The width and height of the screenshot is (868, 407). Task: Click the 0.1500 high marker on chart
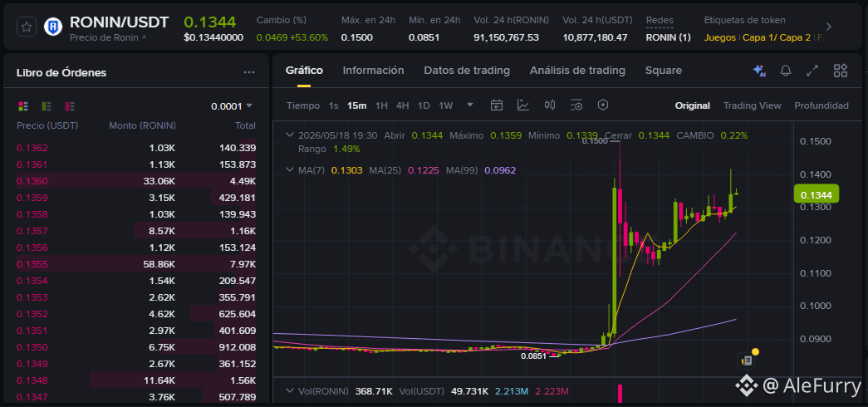(x=595, y=141)
